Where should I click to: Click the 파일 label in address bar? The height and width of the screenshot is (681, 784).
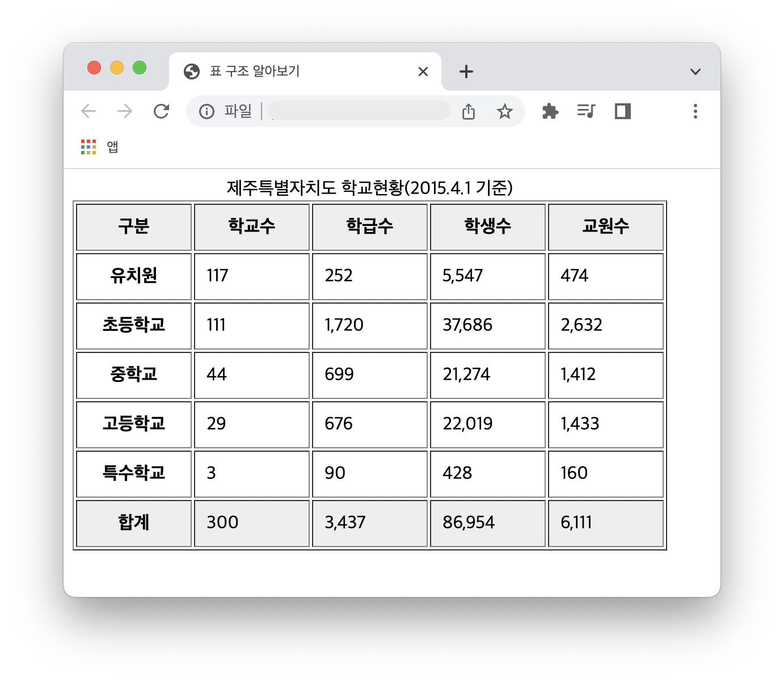(x=238, y=111)
